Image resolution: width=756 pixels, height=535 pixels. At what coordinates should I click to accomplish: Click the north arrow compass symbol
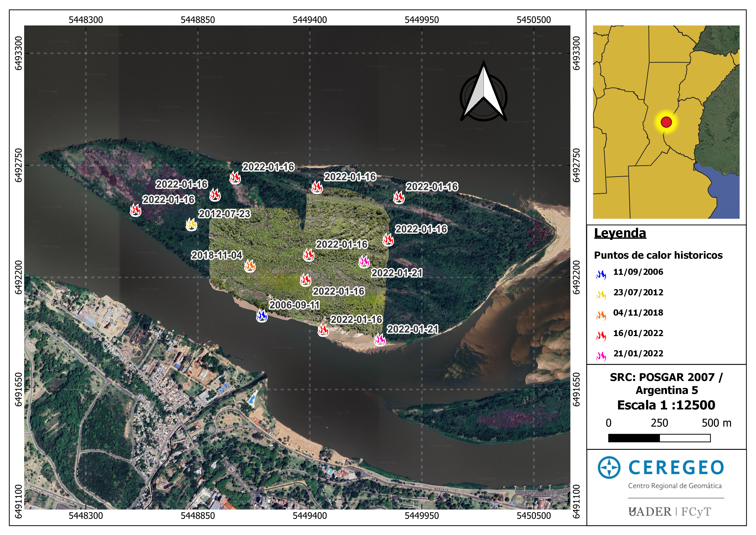[x=483, y=93]
